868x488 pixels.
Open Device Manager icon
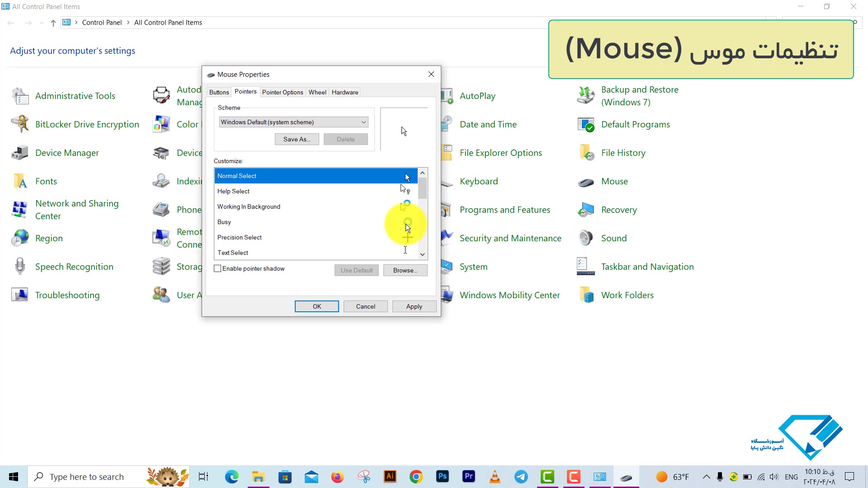[20, 153]
